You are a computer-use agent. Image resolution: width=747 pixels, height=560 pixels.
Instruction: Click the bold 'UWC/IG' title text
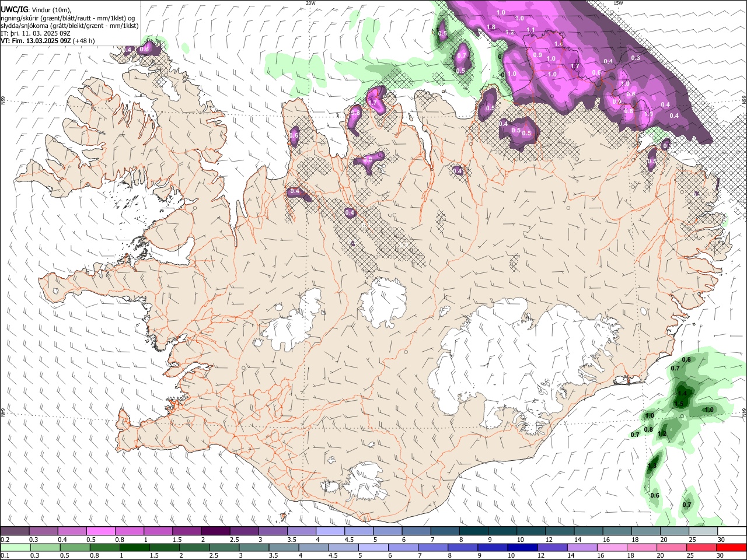14,9
